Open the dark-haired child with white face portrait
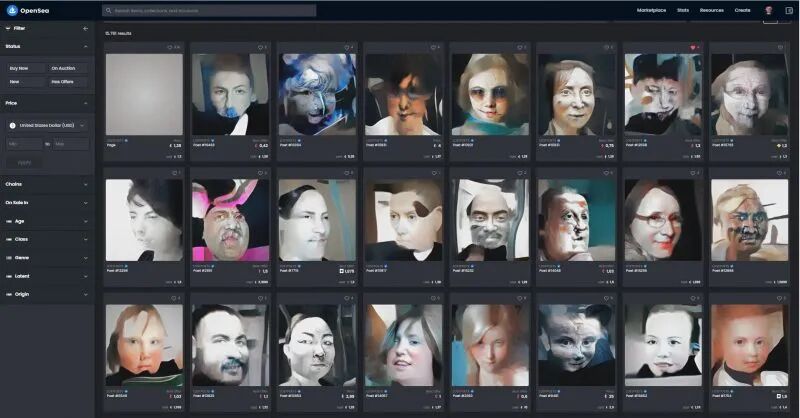Screen dimensions: 800x418 [663, 345]
